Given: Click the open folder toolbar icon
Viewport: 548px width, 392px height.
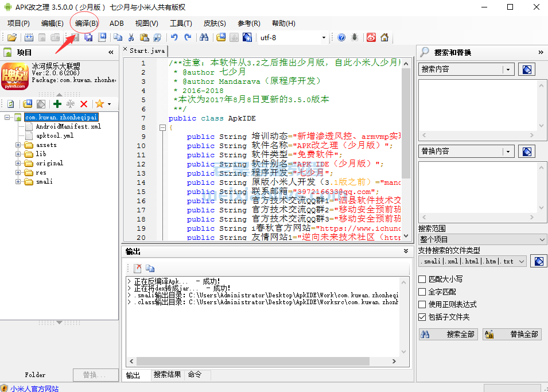Looking at the screenshot, I should 11,38.
